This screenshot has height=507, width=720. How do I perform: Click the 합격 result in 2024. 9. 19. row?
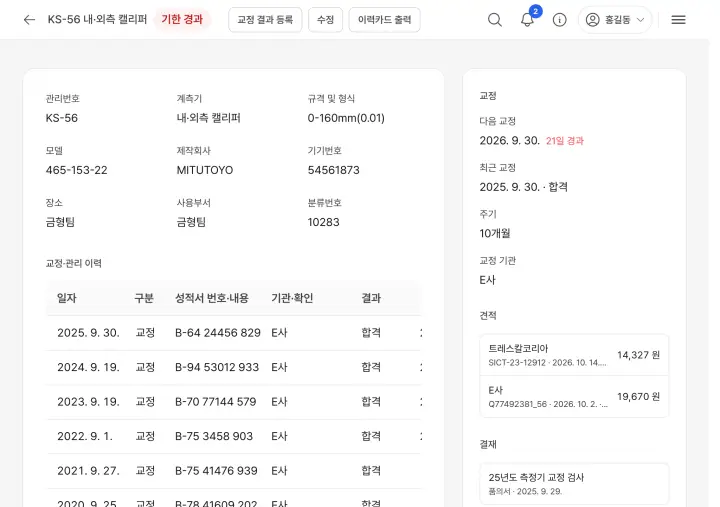click(371, 367)
